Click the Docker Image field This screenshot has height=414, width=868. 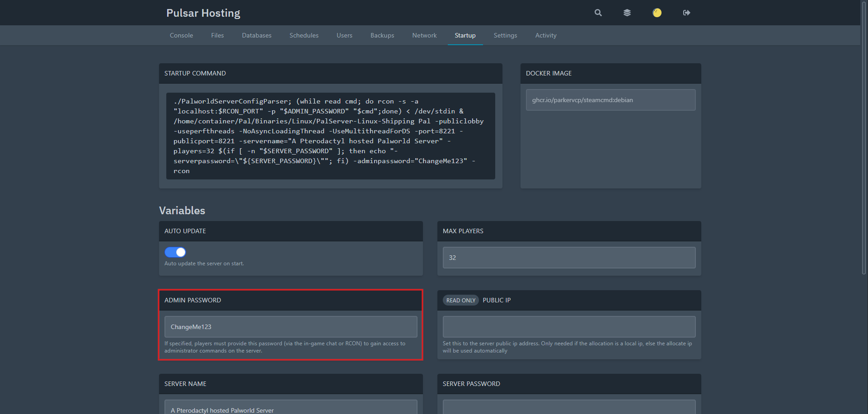[x=610, y=100]
